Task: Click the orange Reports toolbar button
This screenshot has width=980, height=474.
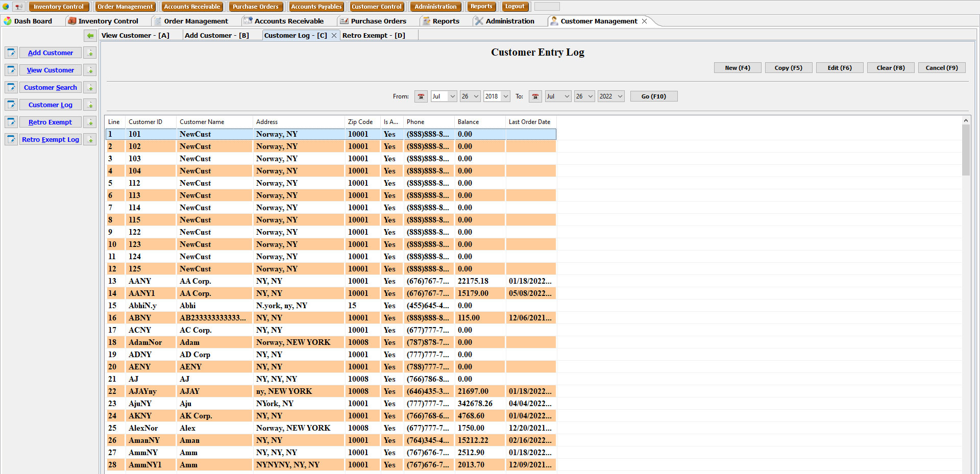Action: 481,7
